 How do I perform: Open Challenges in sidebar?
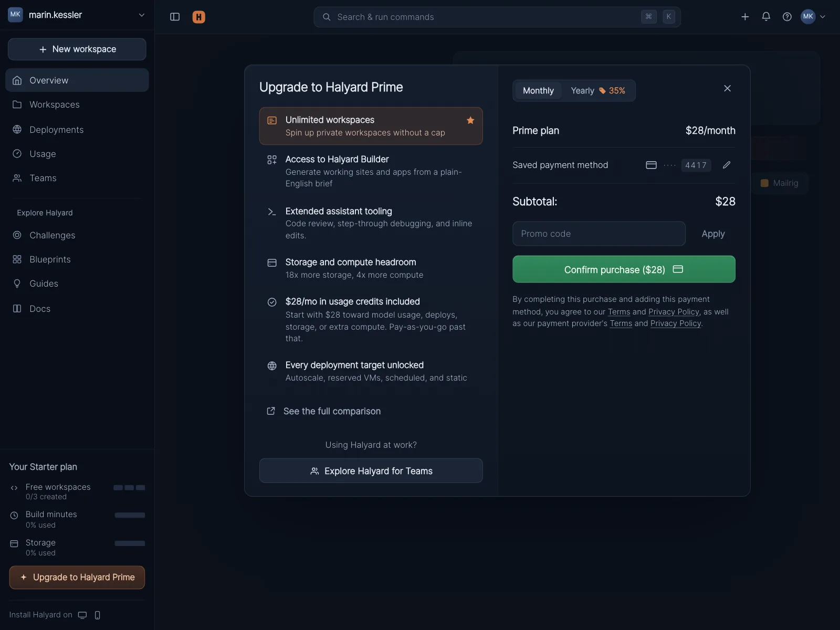77,235
